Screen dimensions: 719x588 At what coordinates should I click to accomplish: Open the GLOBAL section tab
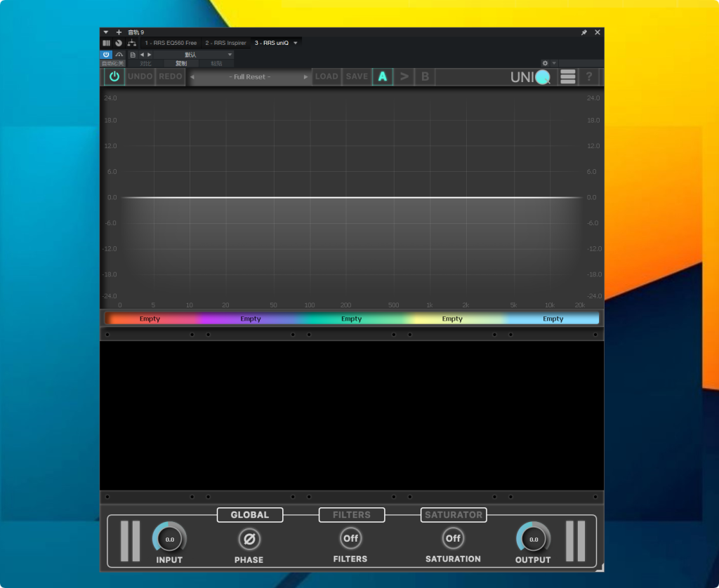pos(250,514)
